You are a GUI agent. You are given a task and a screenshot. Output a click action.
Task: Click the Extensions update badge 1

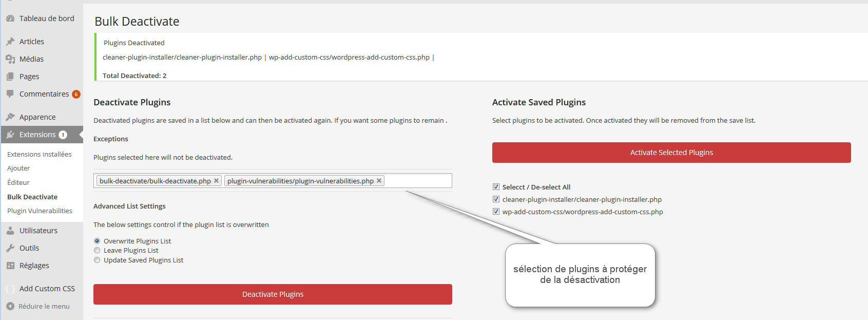pos(63,135)
